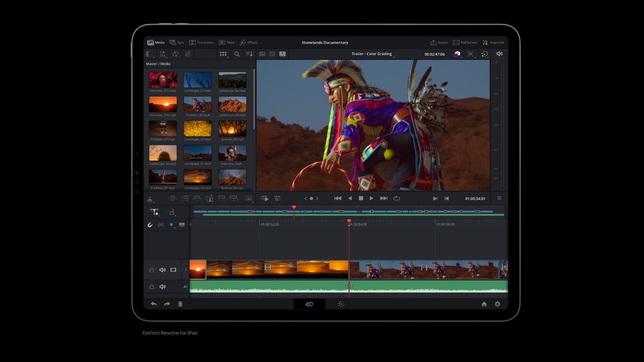Toggle loop playback icon
644x362 pixels.
pyautogui.click(x=396, y=198)
